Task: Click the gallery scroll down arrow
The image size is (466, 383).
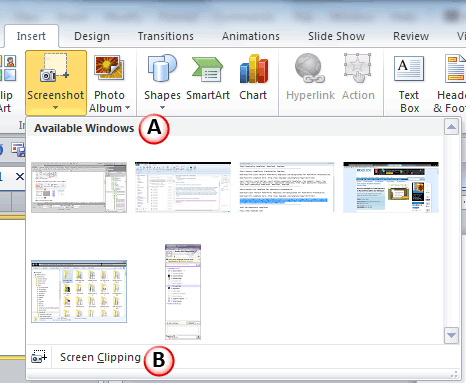Action: point(451,335)
